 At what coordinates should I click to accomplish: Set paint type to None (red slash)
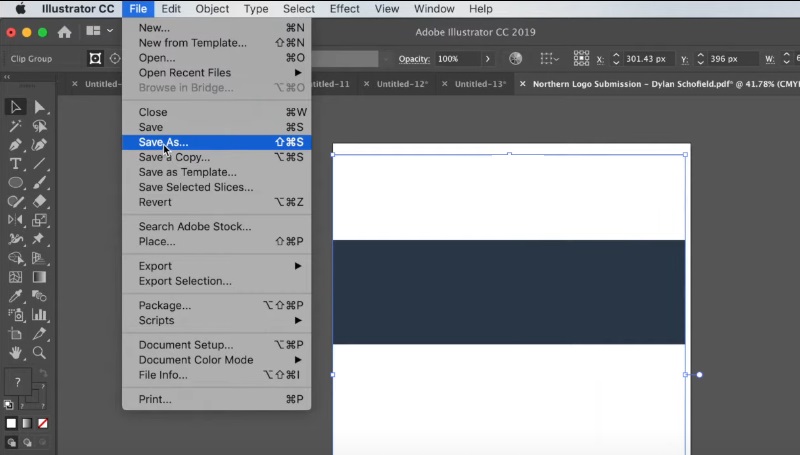43,423
